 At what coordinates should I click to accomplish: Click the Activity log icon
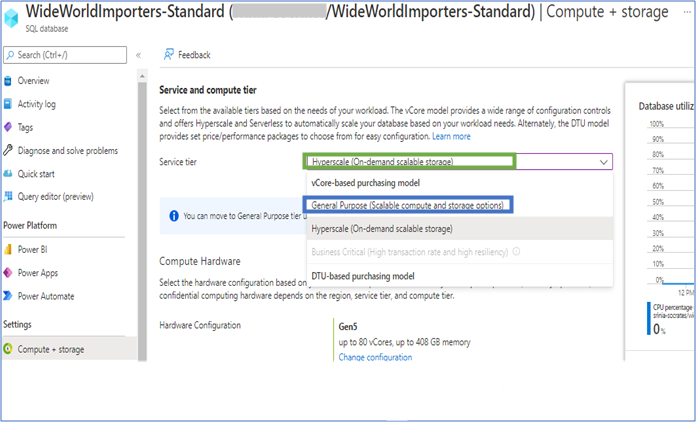(8, 104)
